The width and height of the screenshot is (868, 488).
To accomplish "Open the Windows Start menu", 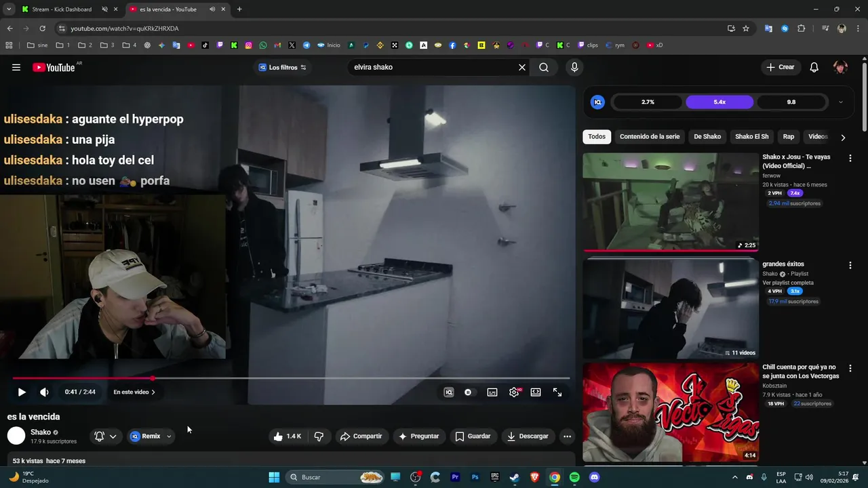I will pos(274,477).
